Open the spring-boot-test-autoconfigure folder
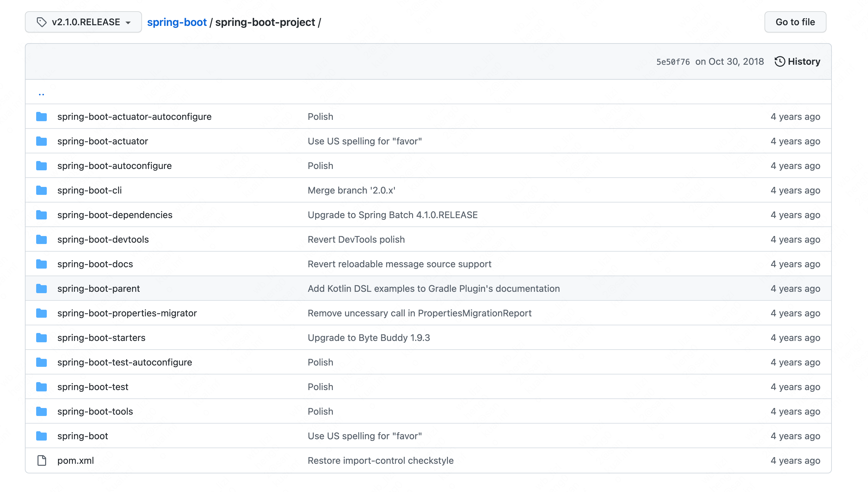This screenshot has height=492, width=868. [125, 362]
